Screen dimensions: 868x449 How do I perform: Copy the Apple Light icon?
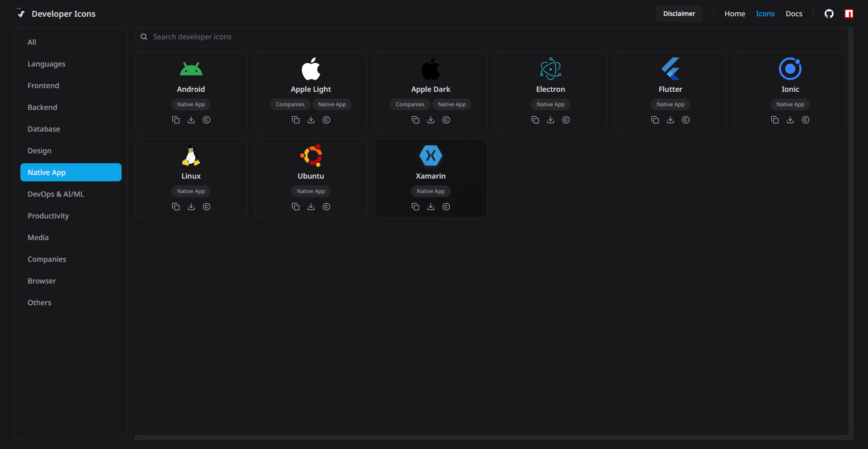click(296, 120)
